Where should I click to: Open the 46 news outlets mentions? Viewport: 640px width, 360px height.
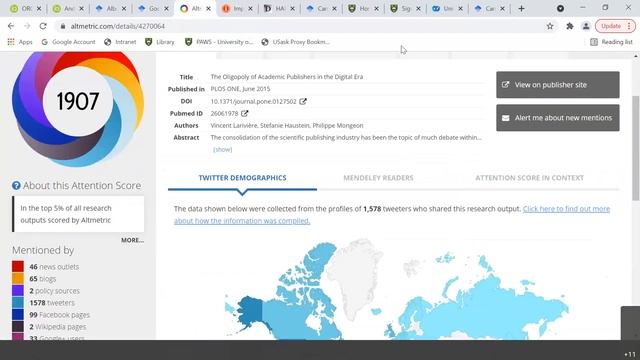pos(54,267)
